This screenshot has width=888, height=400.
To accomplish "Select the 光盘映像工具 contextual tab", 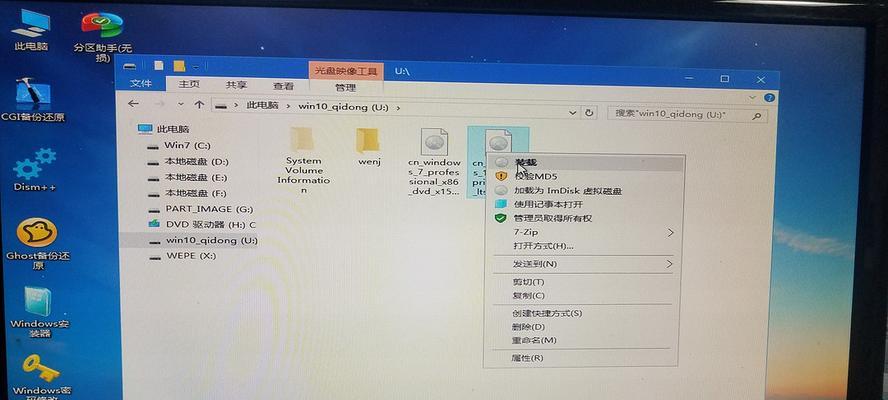I will tap(345, 71).
